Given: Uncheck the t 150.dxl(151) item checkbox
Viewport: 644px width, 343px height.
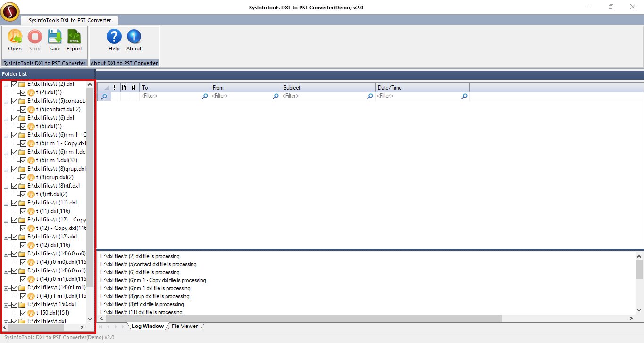Looking at the screenshot, I should pyautogui.click(x=24, y=313).
